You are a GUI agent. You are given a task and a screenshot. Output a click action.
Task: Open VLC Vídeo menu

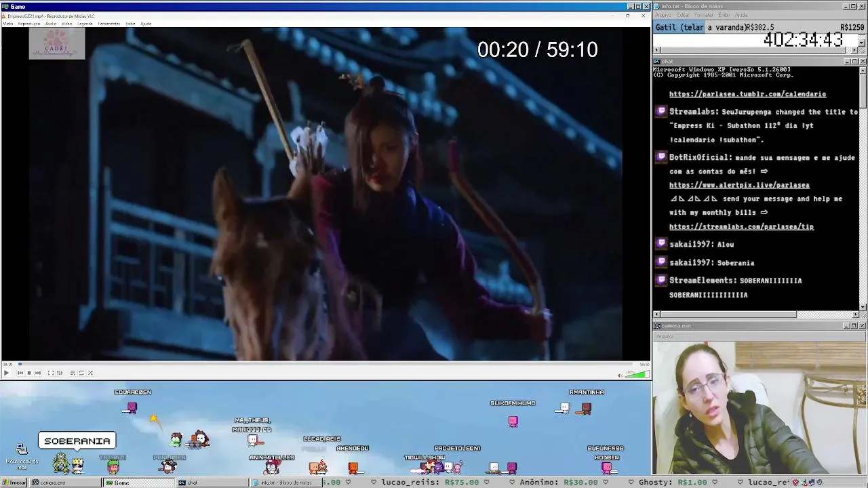66,24
